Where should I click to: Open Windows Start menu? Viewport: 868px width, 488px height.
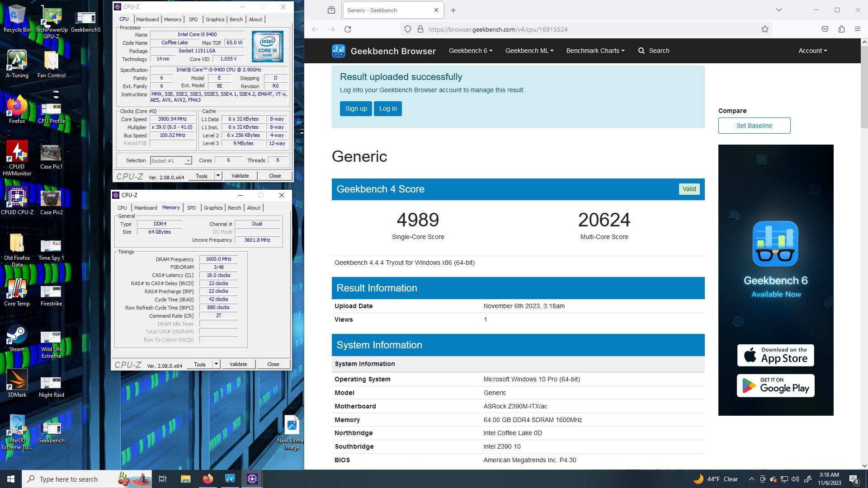point(11,479)
